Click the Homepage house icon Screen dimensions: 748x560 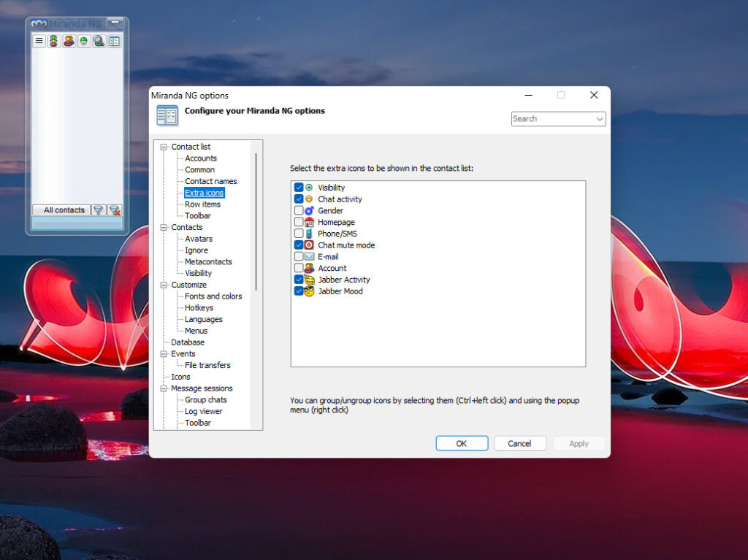(x=309, y=222)
